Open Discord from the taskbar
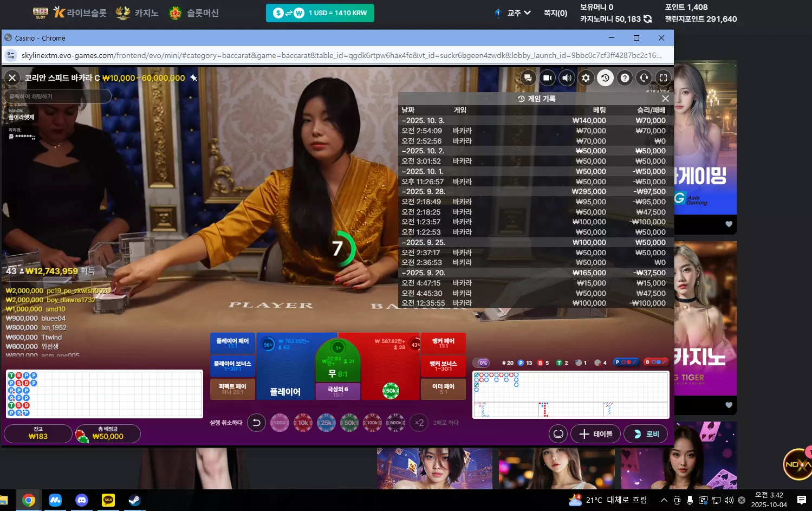Screen dimensions: 812x511 tap(82, 500)
